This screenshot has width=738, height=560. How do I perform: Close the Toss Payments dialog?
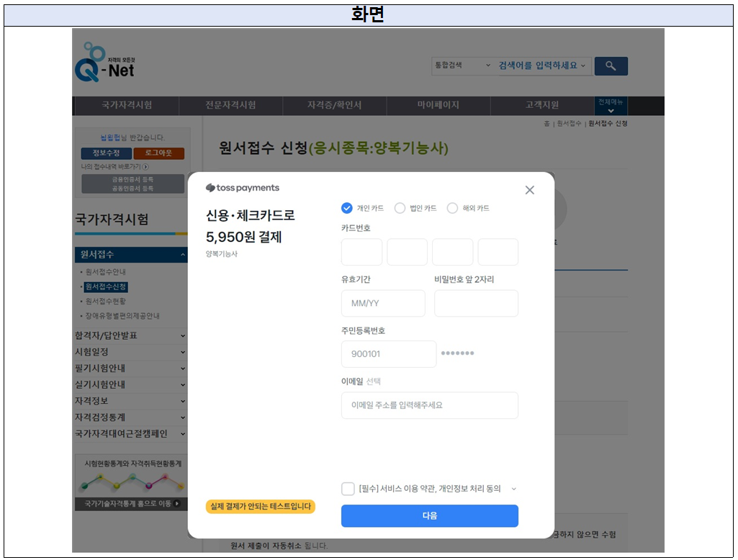529,190
